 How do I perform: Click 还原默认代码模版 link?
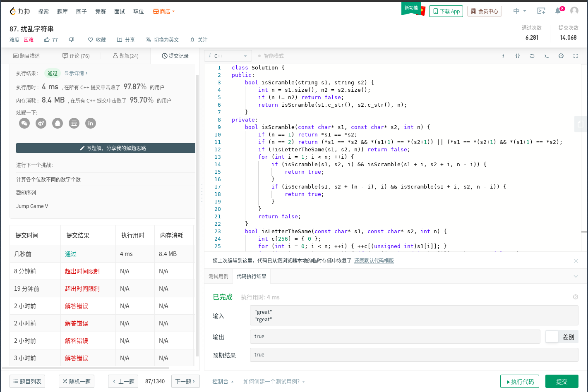pyautogui.click(x=374, y=261)
